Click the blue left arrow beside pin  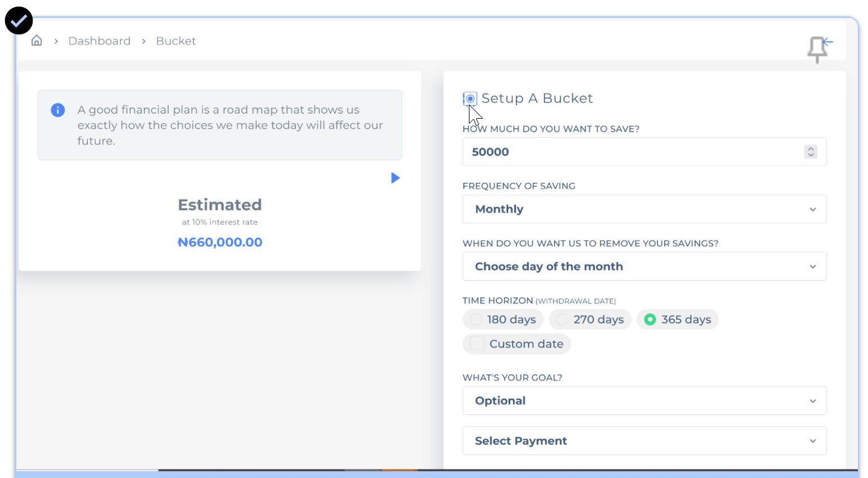(828, 42)
